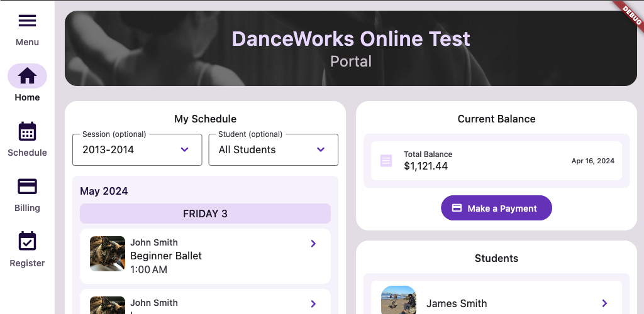This screenshot has height=314, width=644.
Task: Click the Register label in the sidebar
Action: click(x=27, y=263)
